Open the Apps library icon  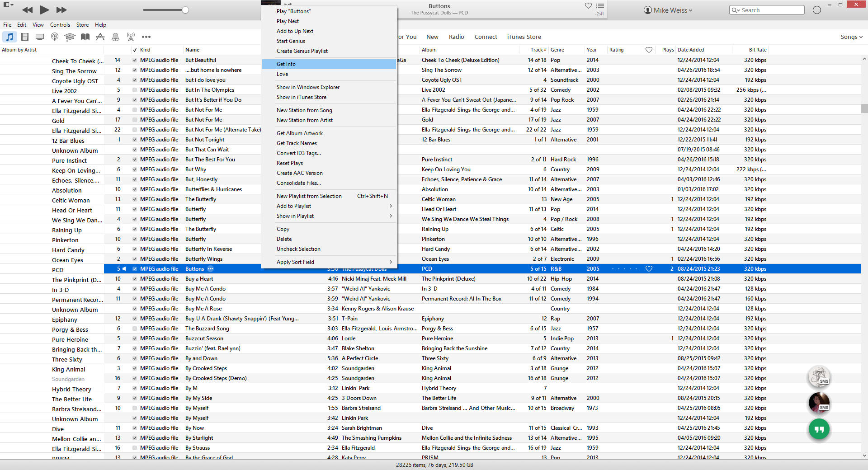click(100, 37)
